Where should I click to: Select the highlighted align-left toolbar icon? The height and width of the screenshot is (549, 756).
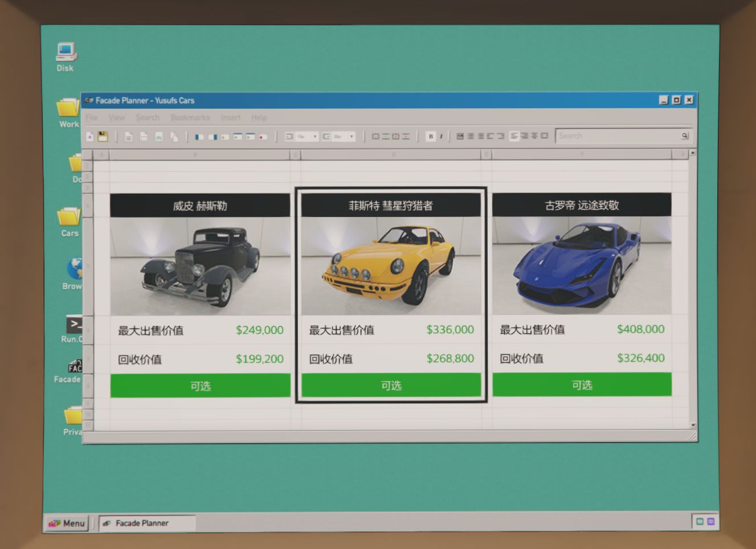(514, 136)
